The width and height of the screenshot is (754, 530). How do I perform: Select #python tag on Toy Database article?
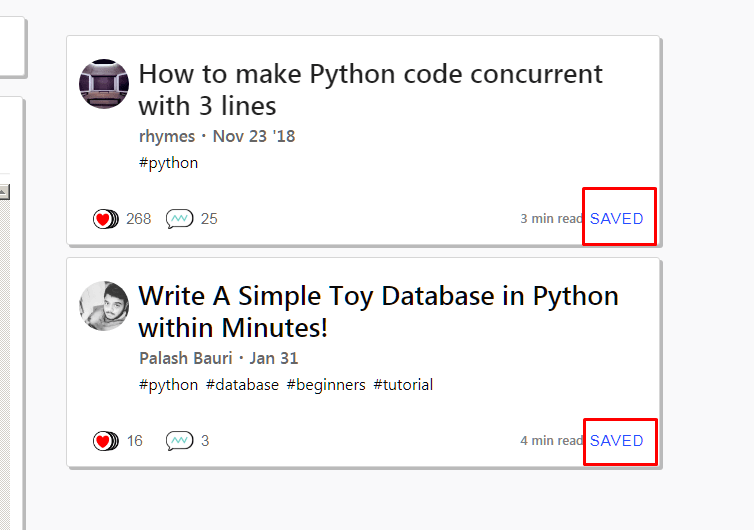[168, 385]
